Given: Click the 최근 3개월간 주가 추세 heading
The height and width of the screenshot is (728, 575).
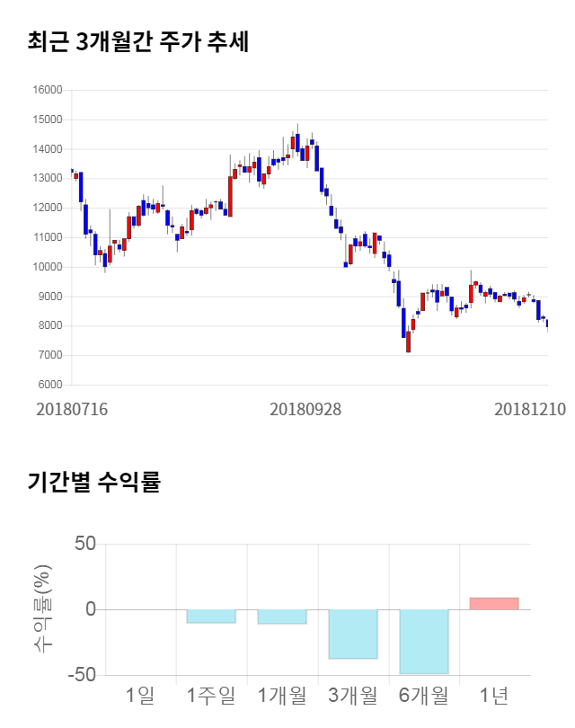Looking at the screenshot, I should 138,42.
